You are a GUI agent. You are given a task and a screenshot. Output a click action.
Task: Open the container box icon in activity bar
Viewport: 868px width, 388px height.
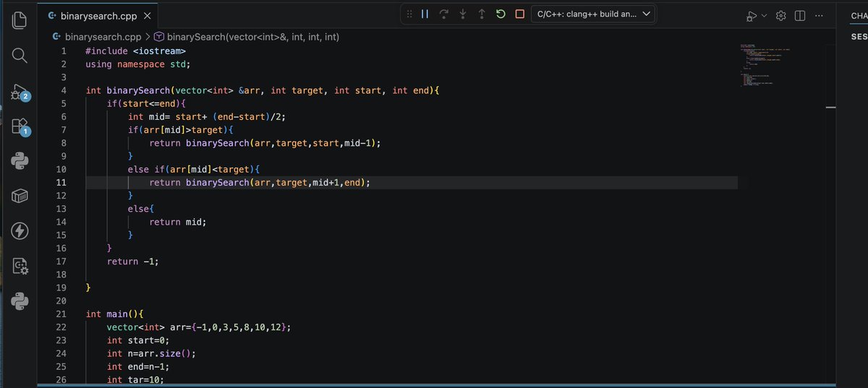pyautogui.click(x=20, y=196)
